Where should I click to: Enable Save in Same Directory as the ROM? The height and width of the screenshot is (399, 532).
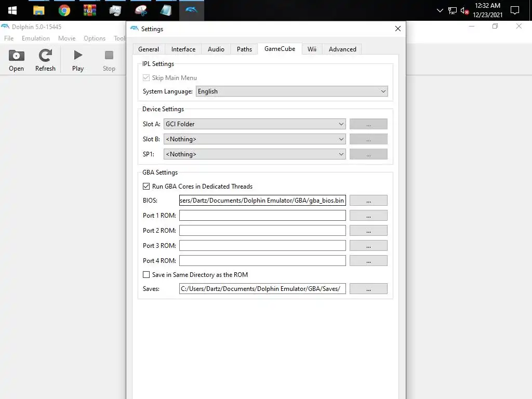[x=146, y=274]
